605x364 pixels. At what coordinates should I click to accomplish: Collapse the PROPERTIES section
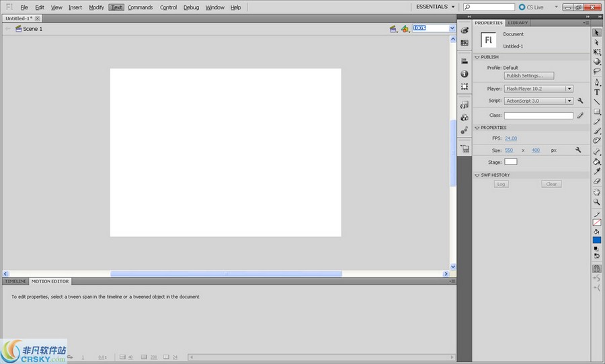pos(477,128)
